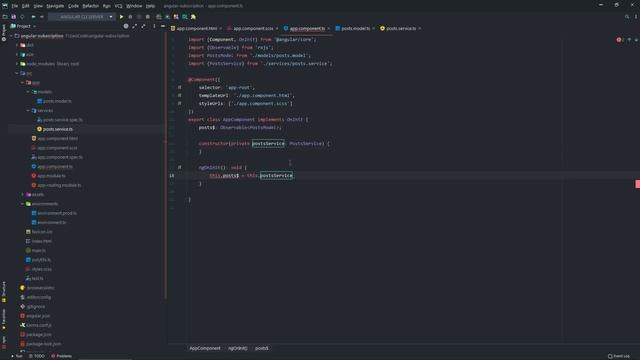Select package.json in project tree
The height and width of the screenshot is (360, 640).
click(x=39, y=335)
